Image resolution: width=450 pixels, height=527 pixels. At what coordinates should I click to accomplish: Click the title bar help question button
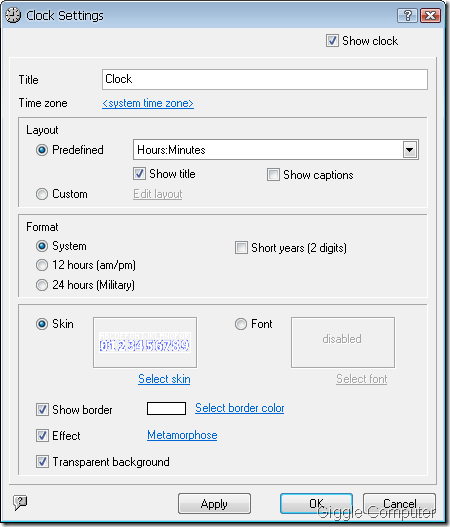coord(407,15)
